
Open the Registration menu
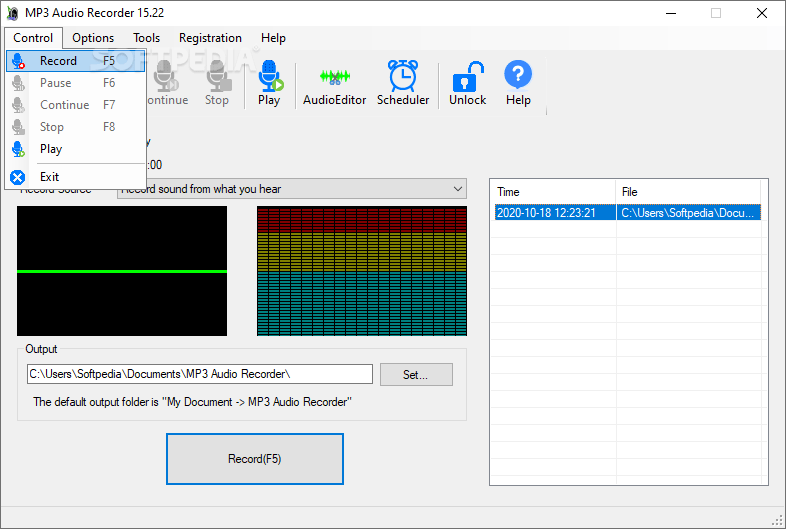210,38
